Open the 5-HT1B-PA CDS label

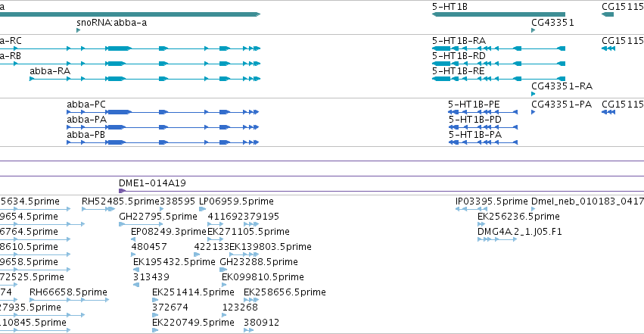pyautogui.click(x=474, y=135)
